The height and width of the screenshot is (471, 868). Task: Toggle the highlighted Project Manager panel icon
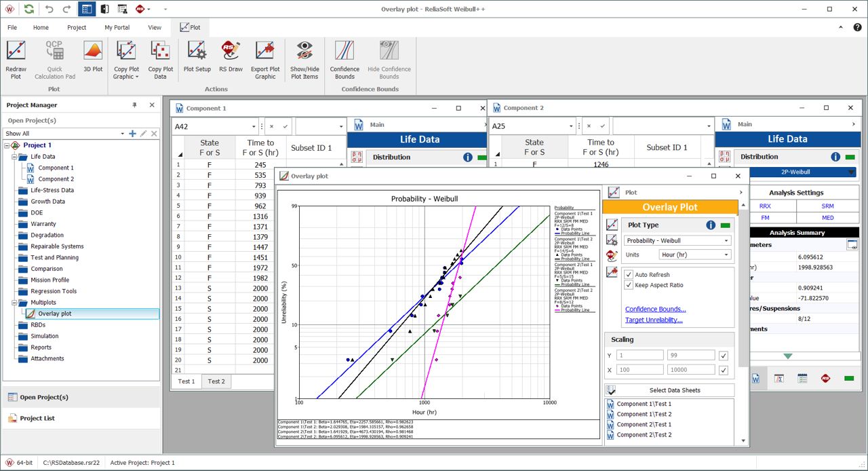coord(86,9)
